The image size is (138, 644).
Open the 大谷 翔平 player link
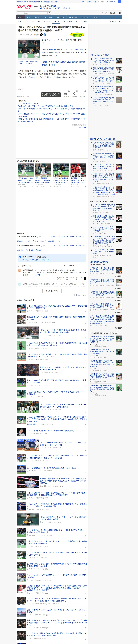coord(39,250)
